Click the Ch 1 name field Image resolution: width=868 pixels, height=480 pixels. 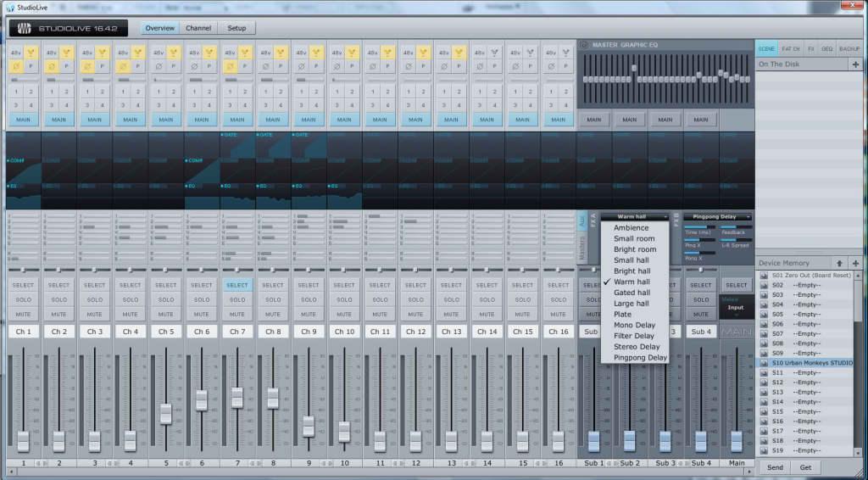pyautogui.click(x=23, y=332)
